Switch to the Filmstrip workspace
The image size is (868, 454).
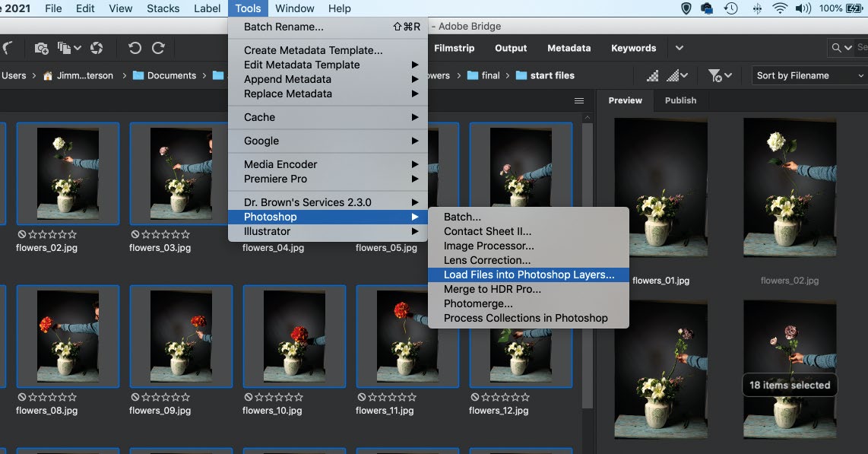coord(454,48)
